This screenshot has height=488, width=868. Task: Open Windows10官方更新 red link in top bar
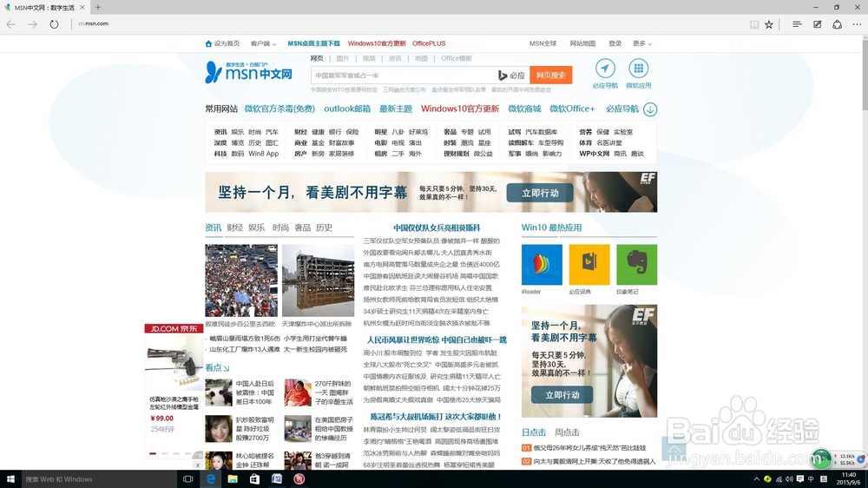pyautogui.click(x=377, y=43)
